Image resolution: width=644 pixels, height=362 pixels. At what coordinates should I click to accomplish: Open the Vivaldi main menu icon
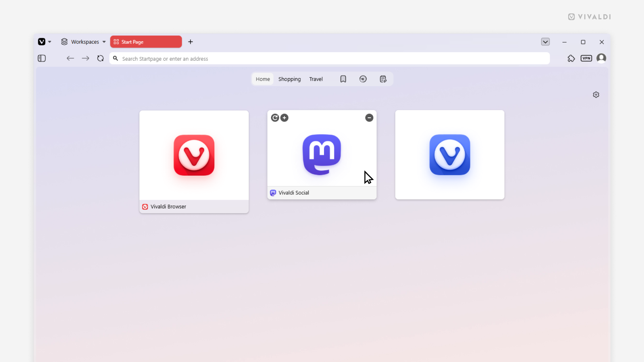[42, 42]
